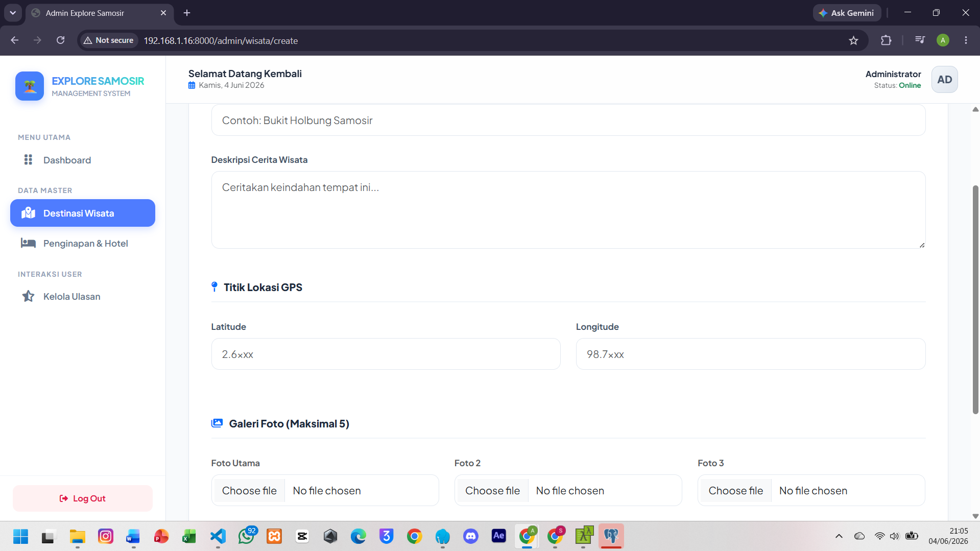The image size is (980, 551).
Task: Click the Ask Gemini button
Action: [847, 13]
